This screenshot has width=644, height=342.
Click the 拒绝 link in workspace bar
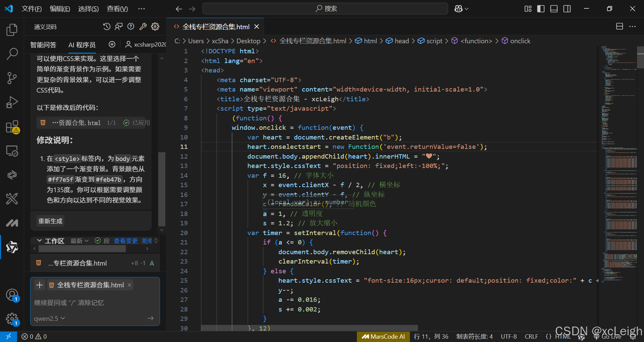(x=147, y=241)
